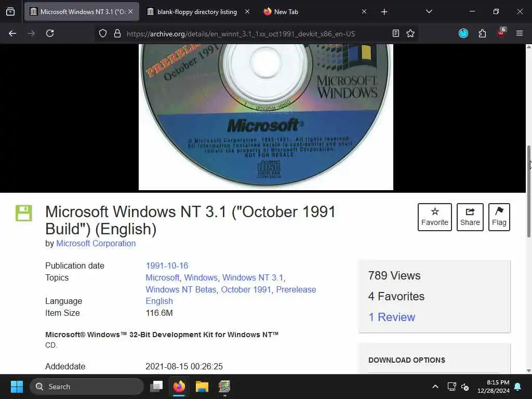Reload the current page
The width and height of the screenshot is (532, 399).
click(50, 33)
